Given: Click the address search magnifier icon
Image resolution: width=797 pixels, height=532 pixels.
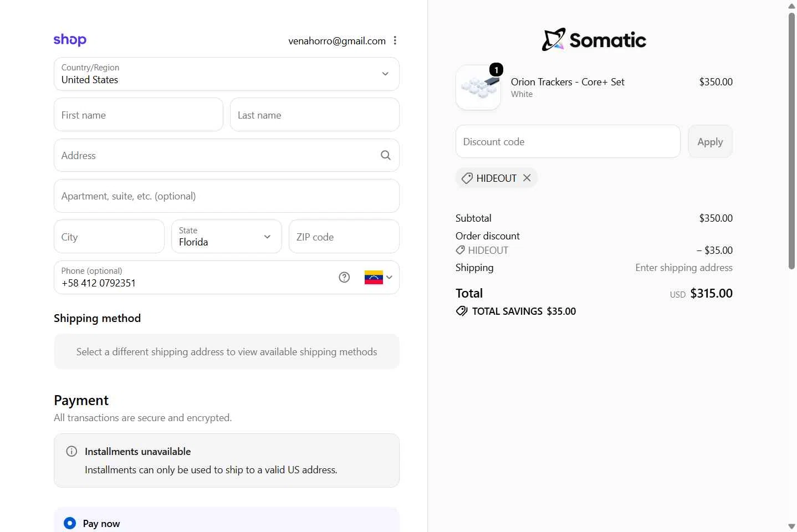Looking at the screenshot, I should point(386,155).
